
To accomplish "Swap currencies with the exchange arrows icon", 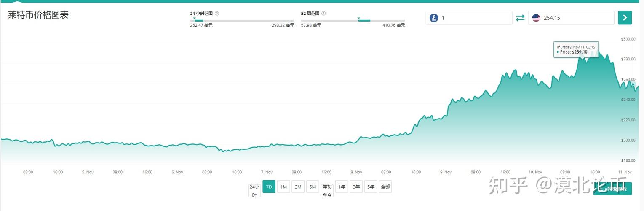I will 520,18.
